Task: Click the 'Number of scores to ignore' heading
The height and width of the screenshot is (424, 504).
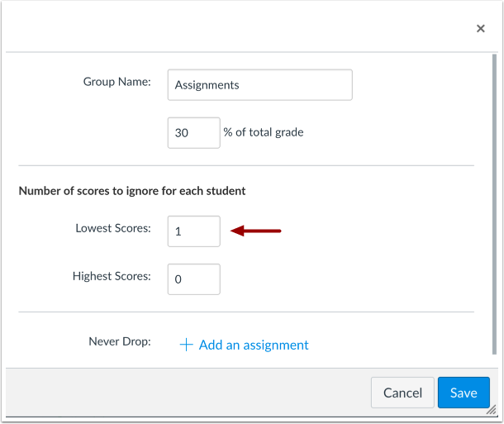Action: pos(132,191)
